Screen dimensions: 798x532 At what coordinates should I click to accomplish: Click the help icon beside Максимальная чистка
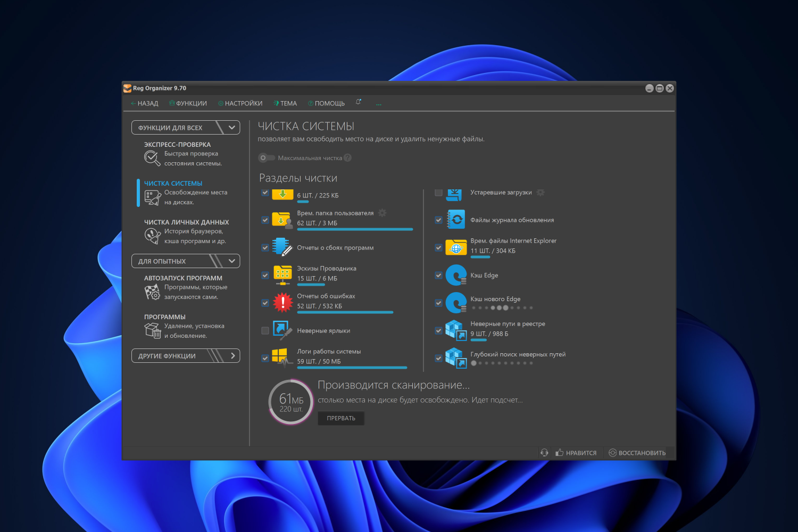pyautogui.click(x=347, y=158)
